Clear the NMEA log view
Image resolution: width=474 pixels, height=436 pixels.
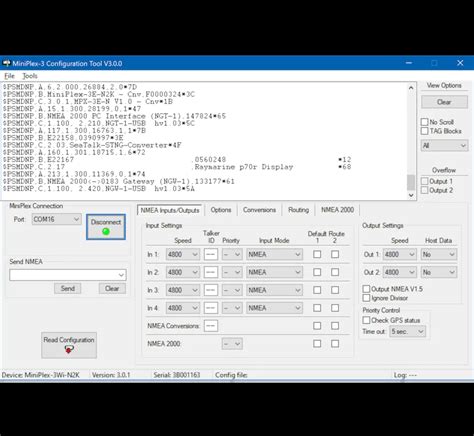coord(444,102)
